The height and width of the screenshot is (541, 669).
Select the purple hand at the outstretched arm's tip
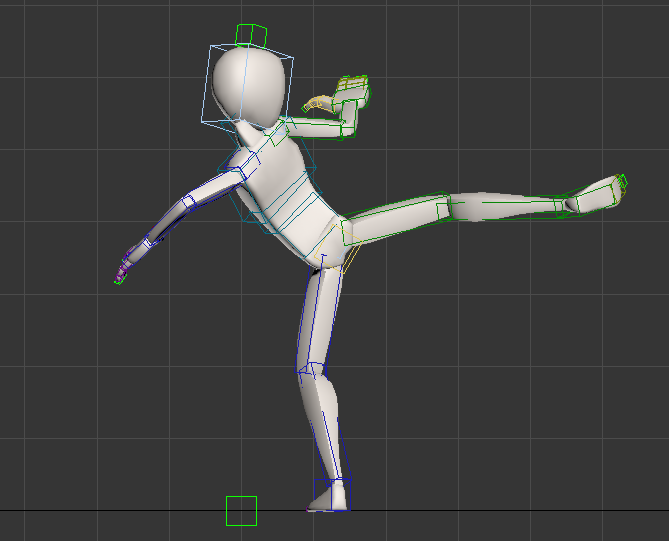pos(123,268)
